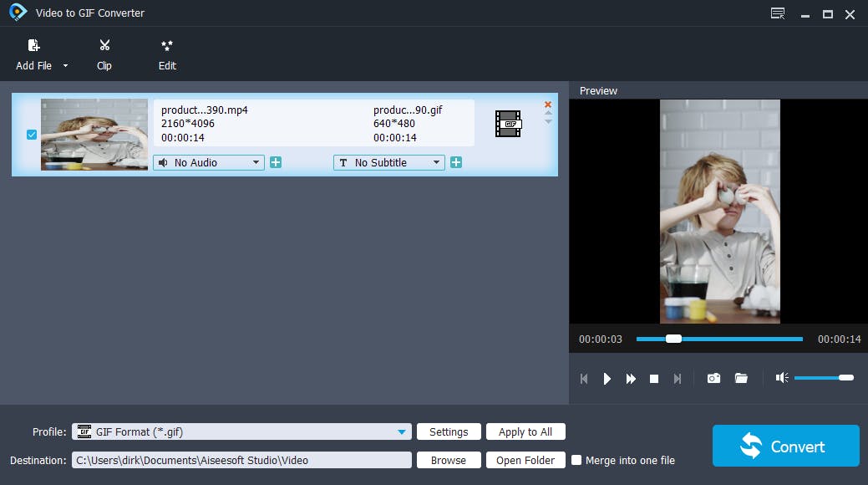
Task: Open the Clip scissors tool
Action: click(104, 55)
